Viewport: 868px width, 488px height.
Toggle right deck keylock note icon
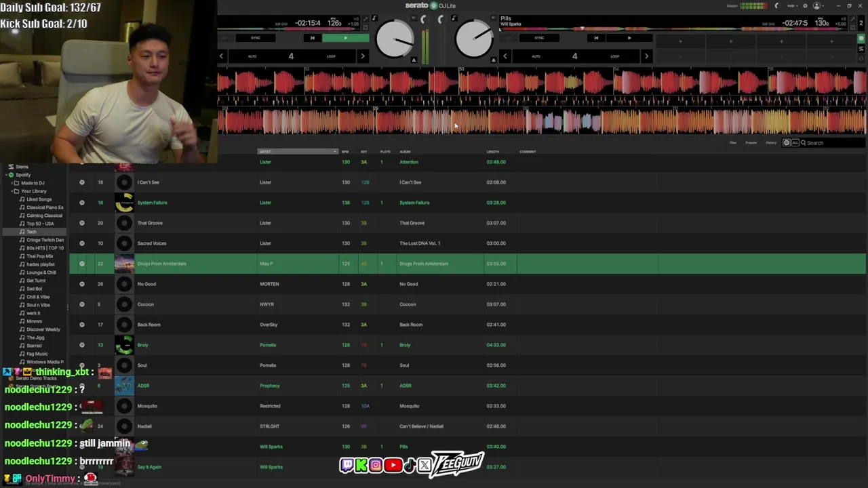pos(454,18)
